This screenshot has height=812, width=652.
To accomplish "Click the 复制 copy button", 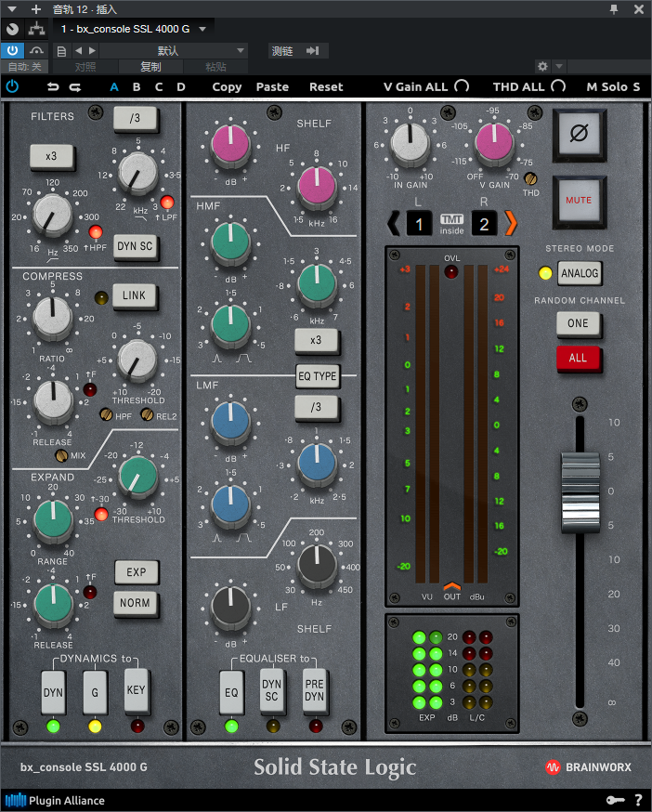I will click(x=150, y=67).
